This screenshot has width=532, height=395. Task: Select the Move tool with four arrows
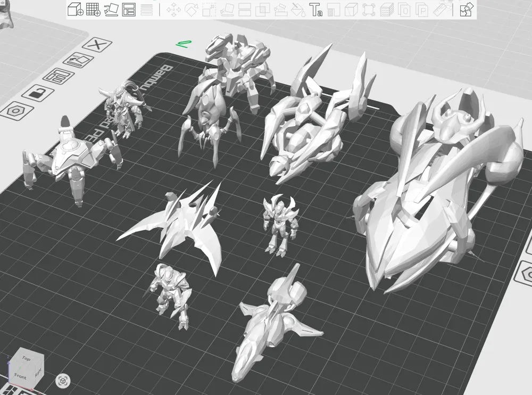(x=173, y=10)
